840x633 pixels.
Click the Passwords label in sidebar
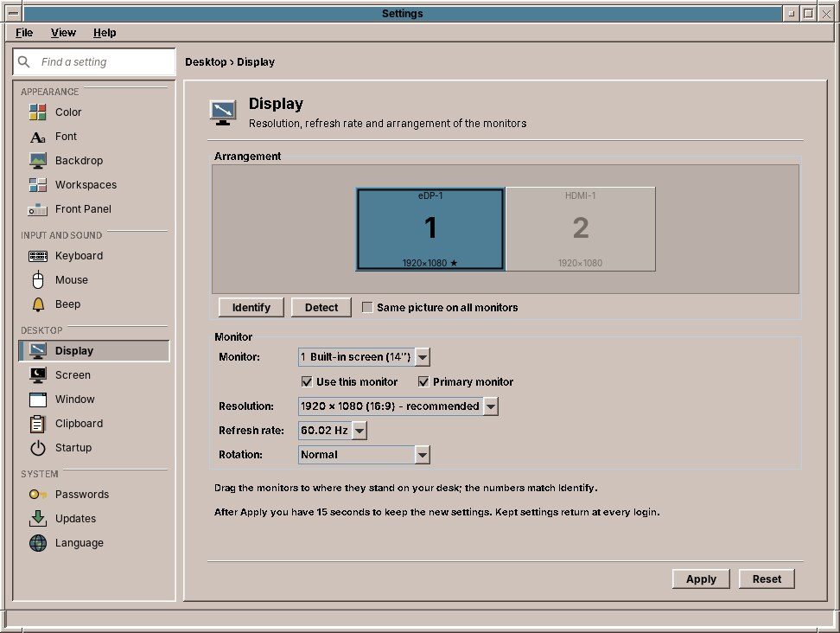coord(82,494)
